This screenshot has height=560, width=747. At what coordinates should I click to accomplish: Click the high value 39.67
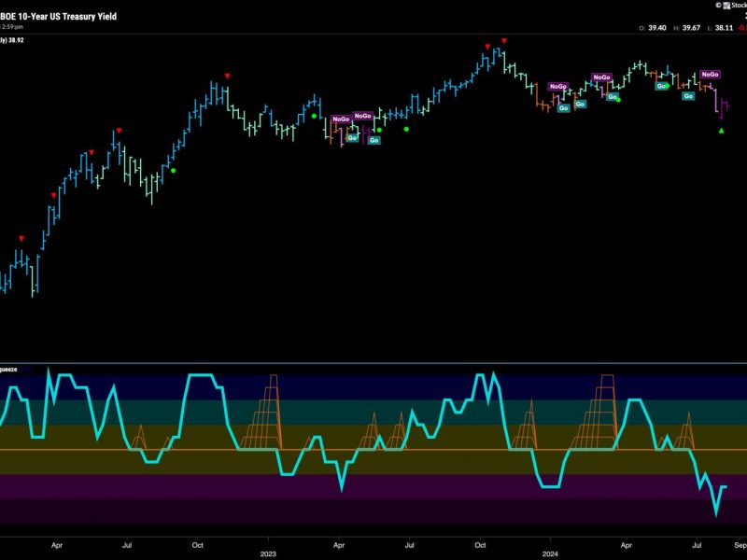pyautogui.click(x=691, y=28)
